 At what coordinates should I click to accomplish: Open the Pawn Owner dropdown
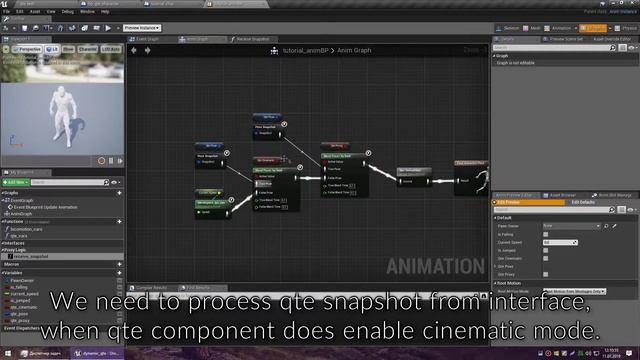coord(571,226)
